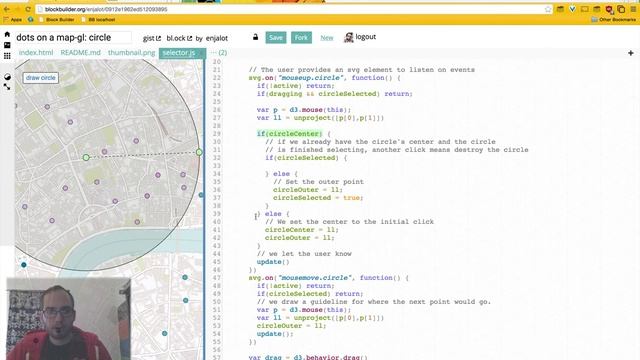Image resolution: width=640 pixels, height=360 pixels.
Task: Click the draw circle button on map
Action: (x=40, y=78)
